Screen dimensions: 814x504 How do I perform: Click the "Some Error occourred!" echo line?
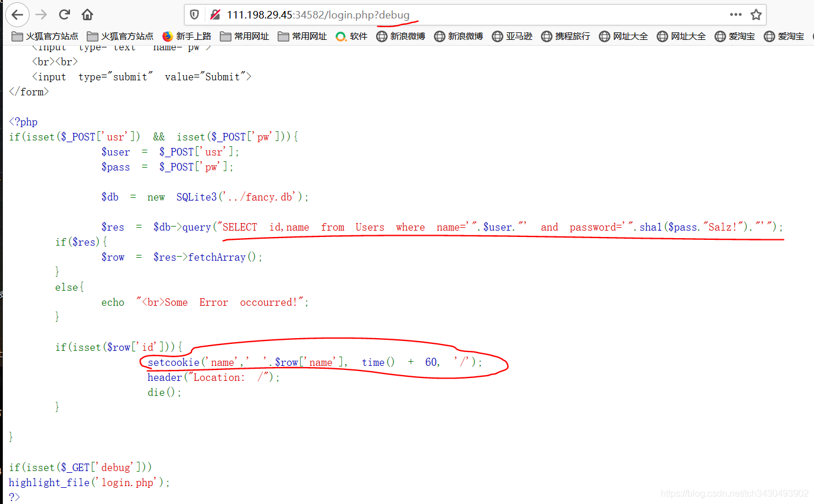pos(205,302)
